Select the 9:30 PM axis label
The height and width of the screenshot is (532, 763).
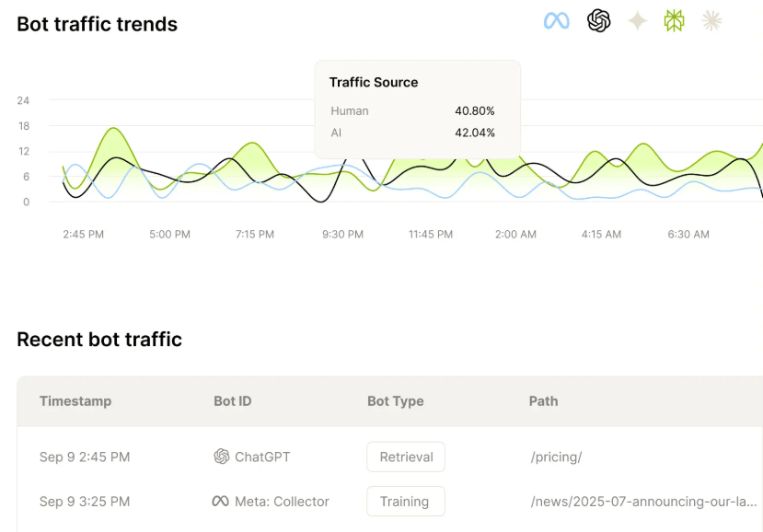[342, 235]
